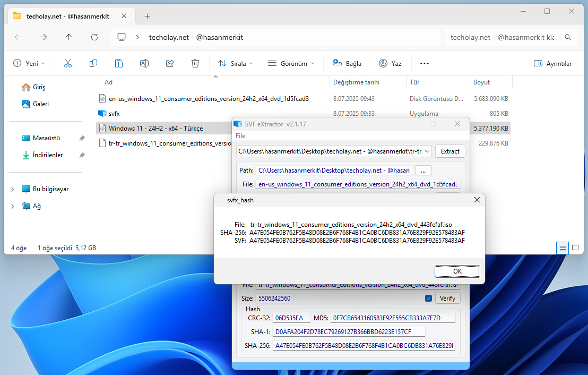Toggle the Ayrıntılar details pane
This screenshot has height=375, width=588.
tap(553, 63)
